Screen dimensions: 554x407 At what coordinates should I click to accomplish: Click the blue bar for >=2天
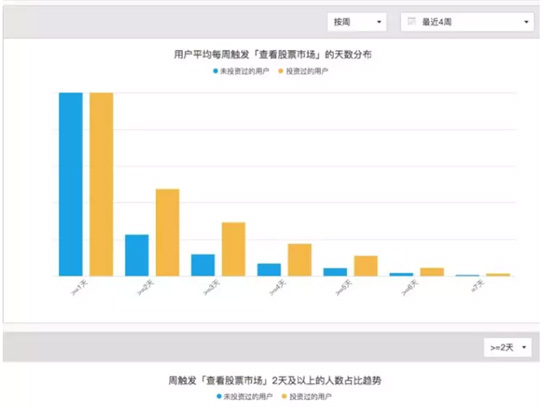point(137,255)
